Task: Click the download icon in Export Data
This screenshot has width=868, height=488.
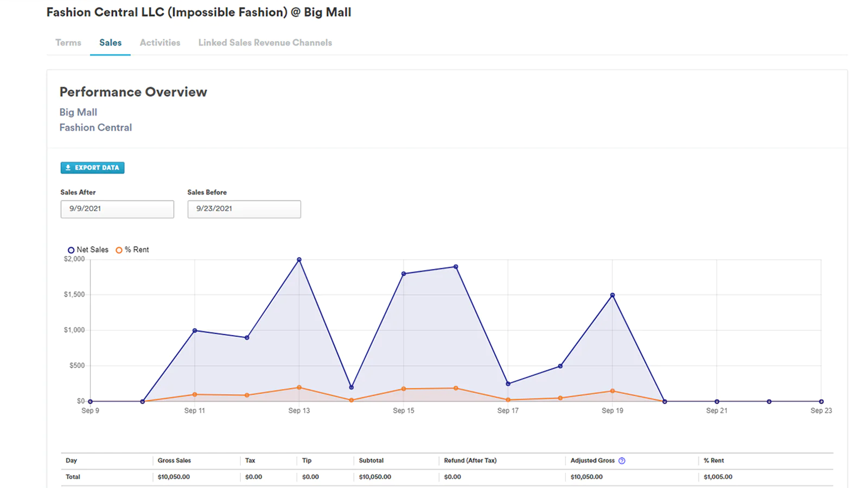Action: point(68,168)
